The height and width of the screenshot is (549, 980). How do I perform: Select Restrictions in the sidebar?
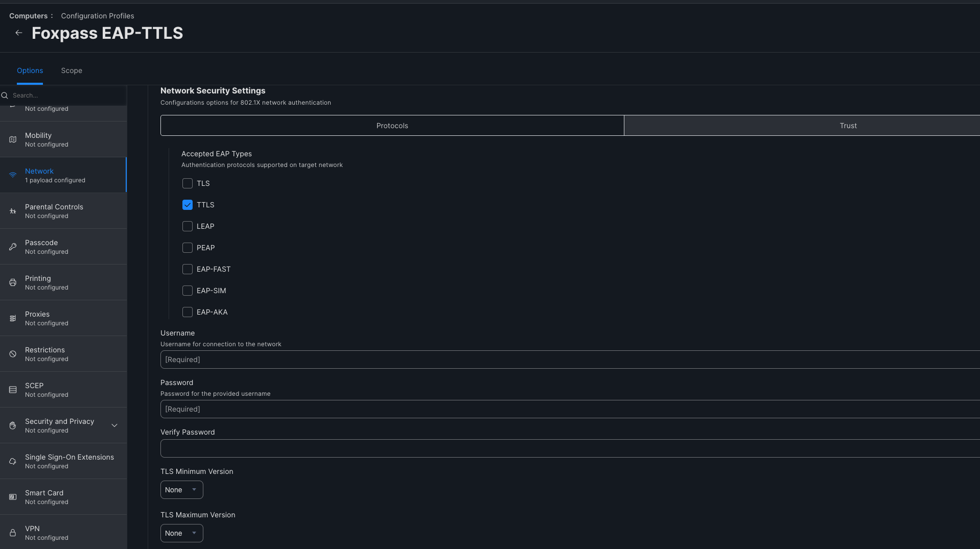point(63,354)
